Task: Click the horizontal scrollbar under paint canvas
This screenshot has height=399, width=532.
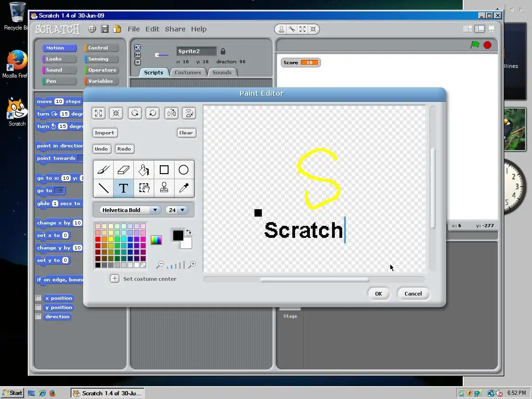Action: (314, 279)
